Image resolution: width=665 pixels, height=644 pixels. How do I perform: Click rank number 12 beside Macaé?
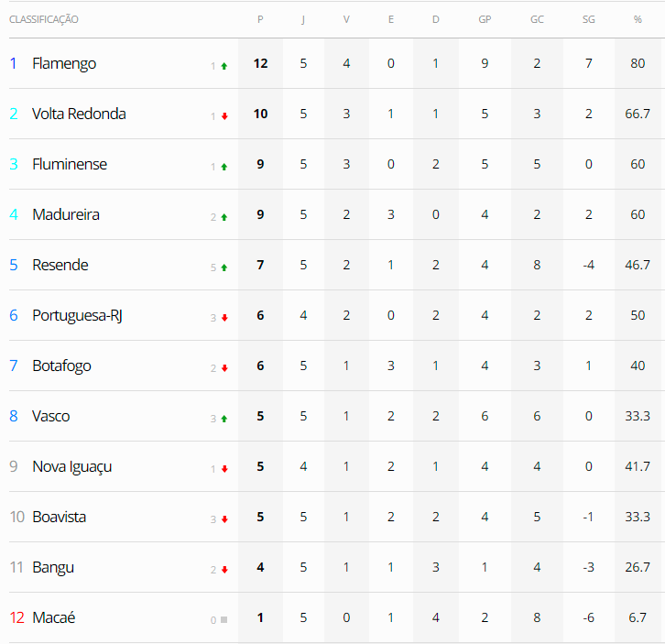coord(17,617)
